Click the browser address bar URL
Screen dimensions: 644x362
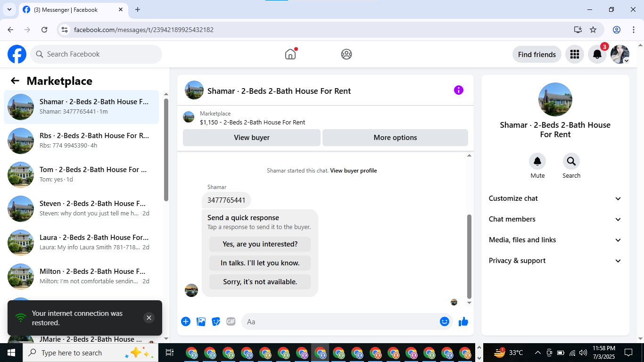click(144, 30)
